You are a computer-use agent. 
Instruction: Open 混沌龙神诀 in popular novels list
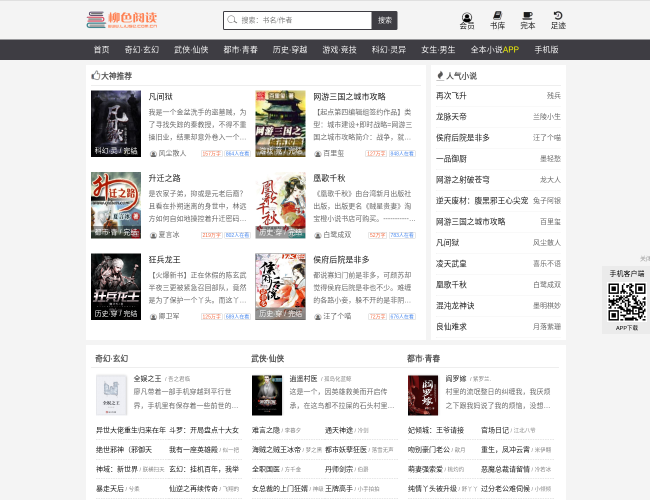pyautogui.click(x=455, y=306)
